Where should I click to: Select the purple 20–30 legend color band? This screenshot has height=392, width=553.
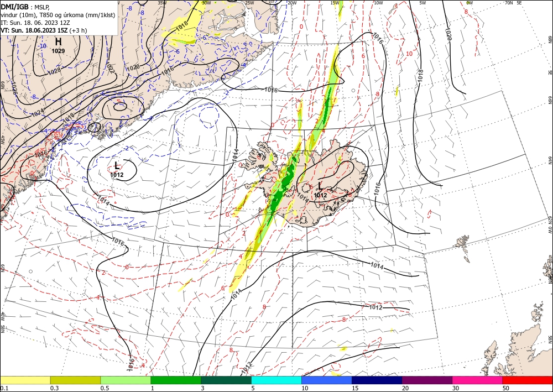click(x=427, y=380)
